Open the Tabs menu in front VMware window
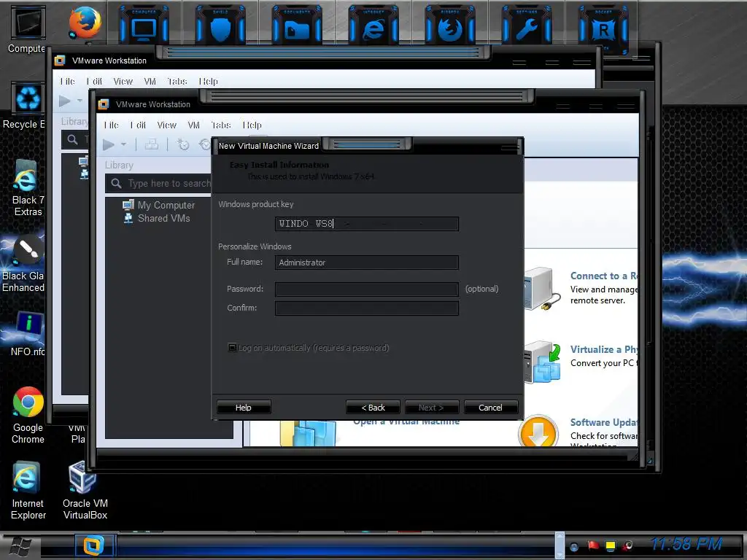The width and height of the screenshot is (747, 560). [220, 125]
